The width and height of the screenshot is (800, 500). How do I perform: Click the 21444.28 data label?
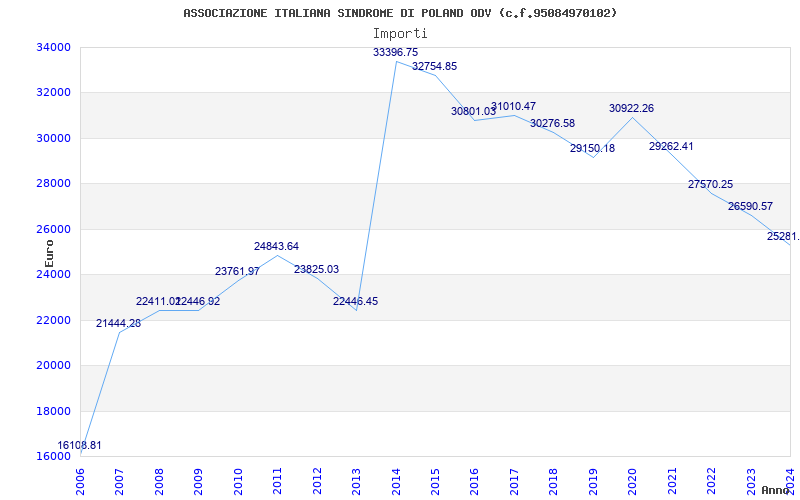click(x=118, y=323)
